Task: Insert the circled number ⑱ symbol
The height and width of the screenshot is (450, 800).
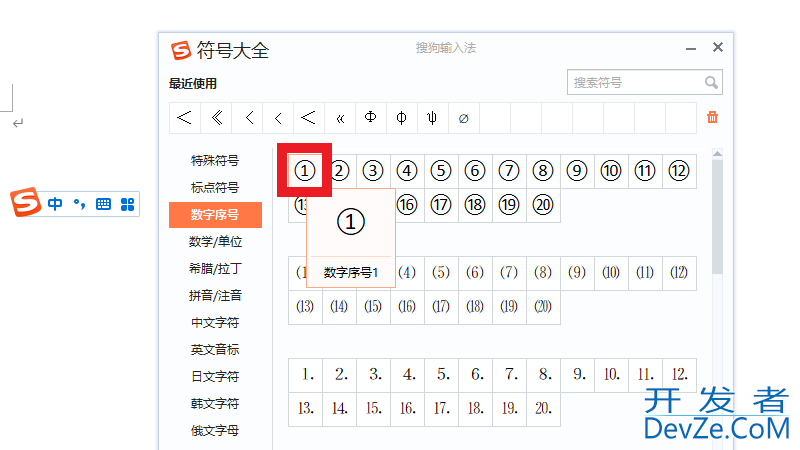Action: [x=475, y=205]
